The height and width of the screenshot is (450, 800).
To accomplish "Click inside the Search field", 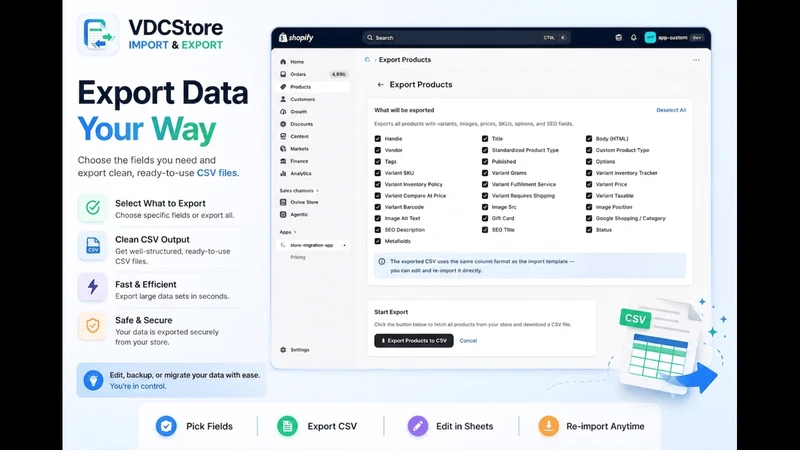I will [466, 38].
